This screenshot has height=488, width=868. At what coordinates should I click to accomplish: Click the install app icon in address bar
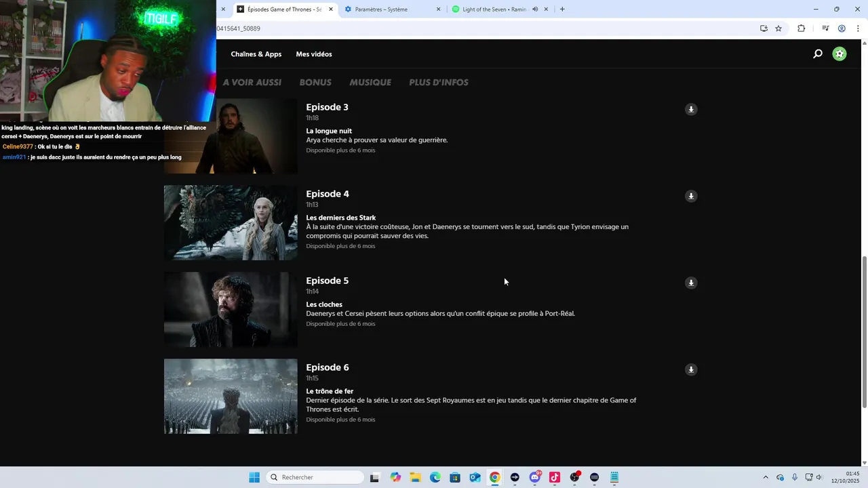click(764, 28)
